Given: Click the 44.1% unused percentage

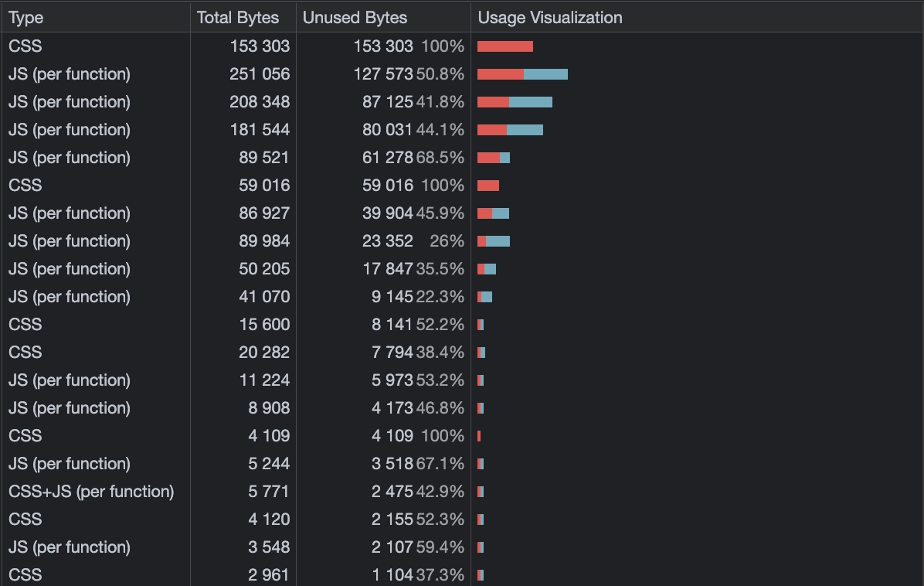Looking at the screenshot, I should [440, 129].
